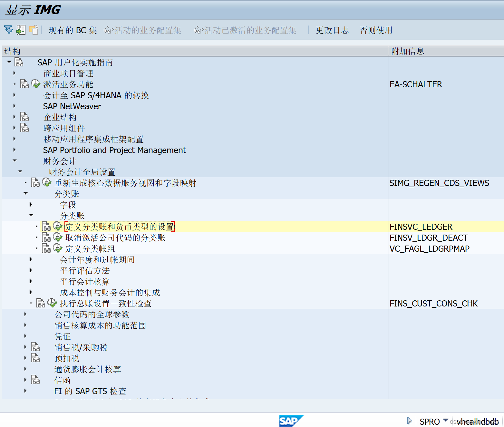Expand 移动应用程序集成框架配置 node
Screen dimensions: 504x427
[14, 139]
